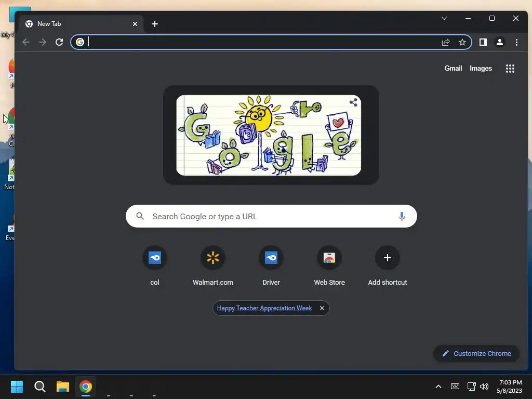This screenshot has height=399, width=532.
Task: Share the Google Doodle
Action: click(353, 102)
